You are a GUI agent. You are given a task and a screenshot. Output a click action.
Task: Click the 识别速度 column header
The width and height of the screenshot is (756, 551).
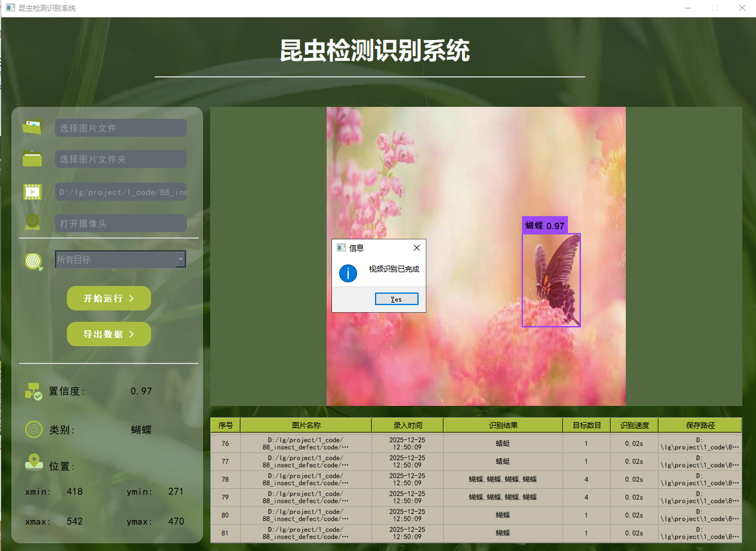634,425
